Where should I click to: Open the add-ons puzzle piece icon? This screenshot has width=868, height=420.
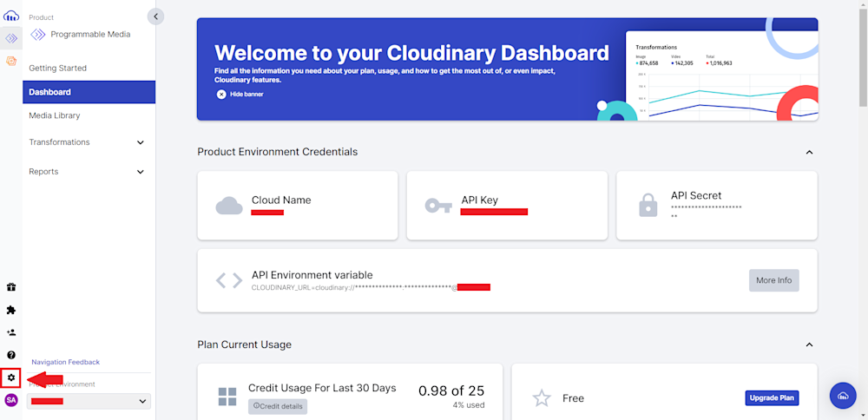pyautogui.click(x=11, y=310)
